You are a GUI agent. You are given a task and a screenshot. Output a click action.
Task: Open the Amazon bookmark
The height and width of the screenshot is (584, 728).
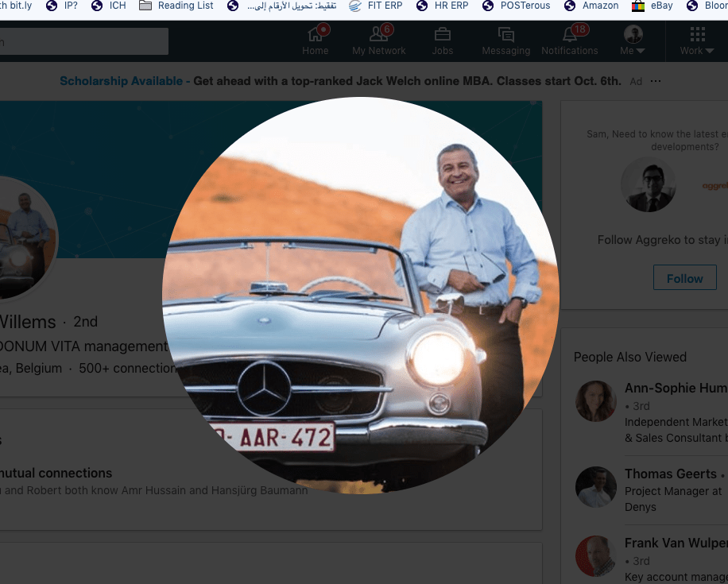[x=592, y=6]
